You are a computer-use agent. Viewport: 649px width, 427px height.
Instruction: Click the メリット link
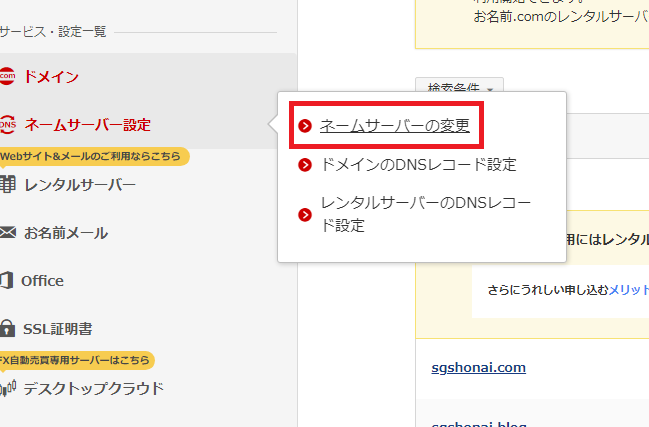click(629, 290)
